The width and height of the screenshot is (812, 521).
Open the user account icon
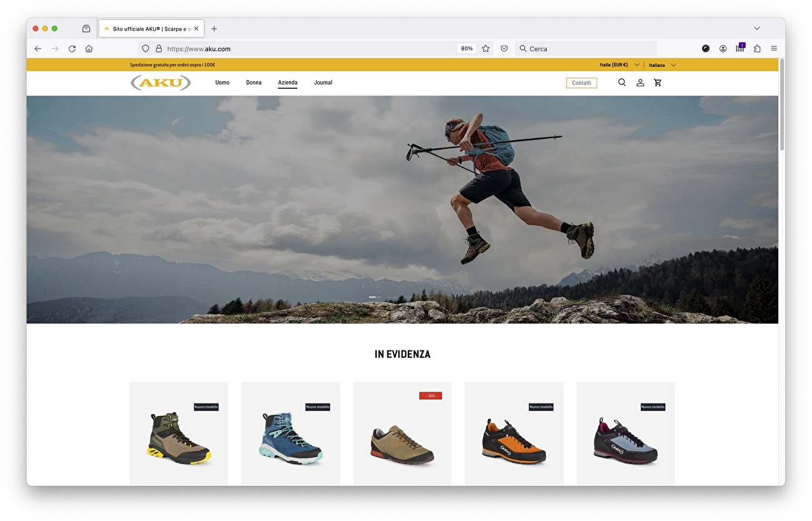tap(640, 82)
